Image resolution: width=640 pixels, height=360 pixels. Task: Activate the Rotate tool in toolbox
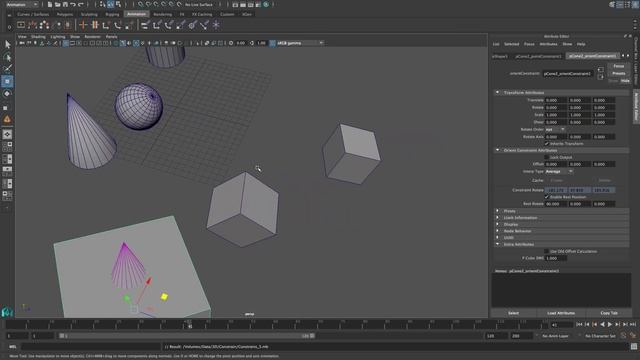tap(7, 94)
